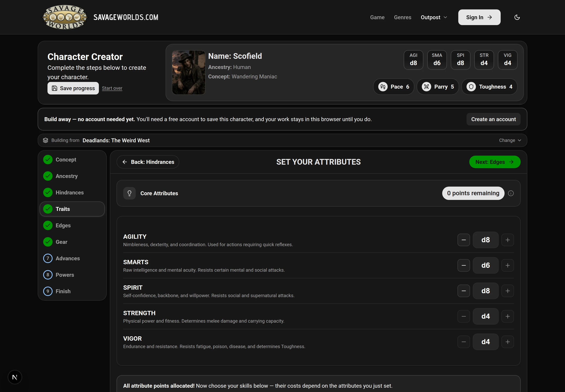This screenshot has height=392, width=565.
Task: Click the Start over link
Action: coord(112,88)
